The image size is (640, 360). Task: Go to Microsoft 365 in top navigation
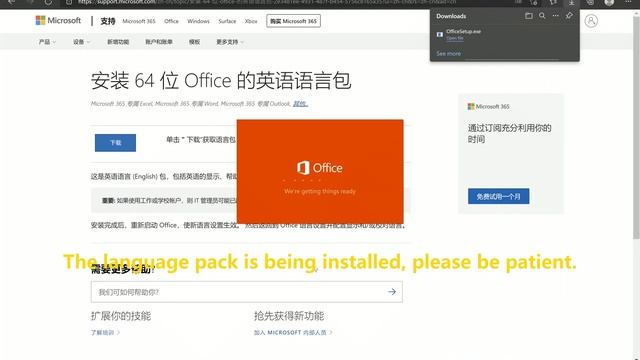click(x=139, y=21)
